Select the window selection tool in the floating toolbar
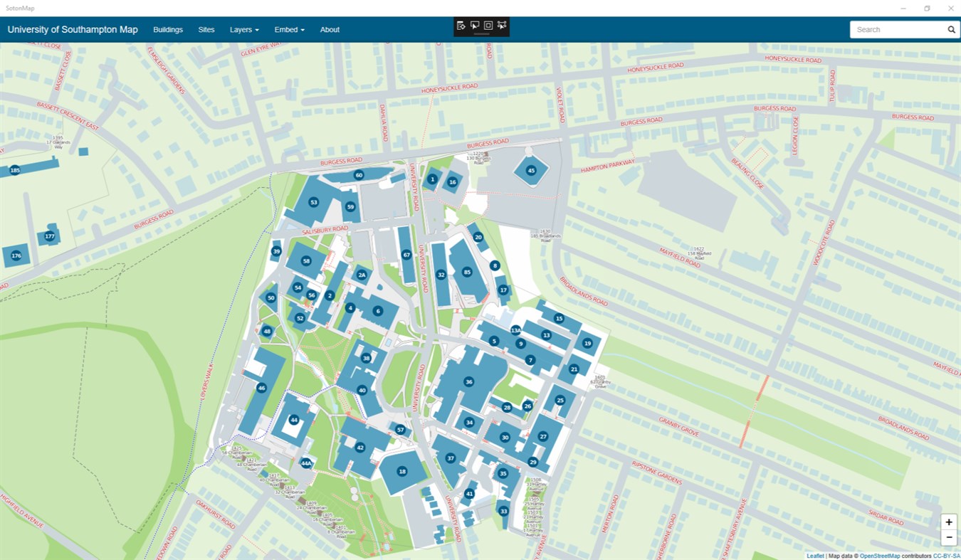This screenshot has height=560, width=961. click(x=474, y=25)
